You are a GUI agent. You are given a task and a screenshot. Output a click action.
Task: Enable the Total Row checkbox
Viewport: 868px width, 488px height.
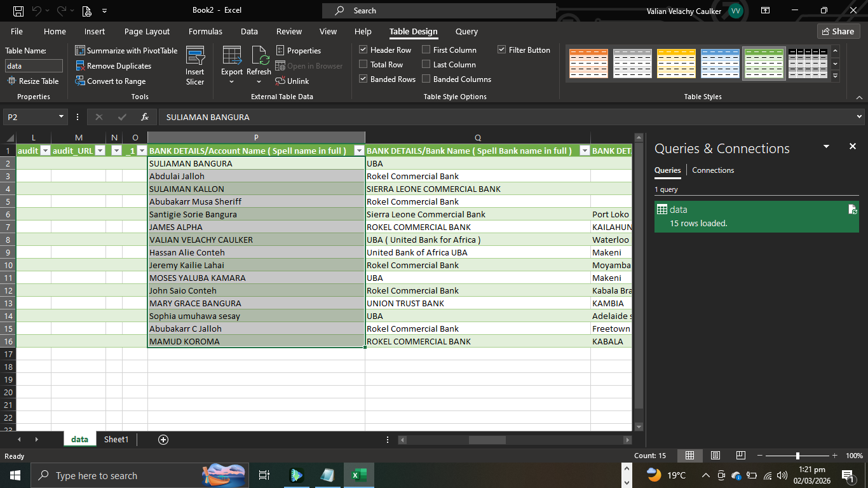pyautogui.click(x=363, y=65)
